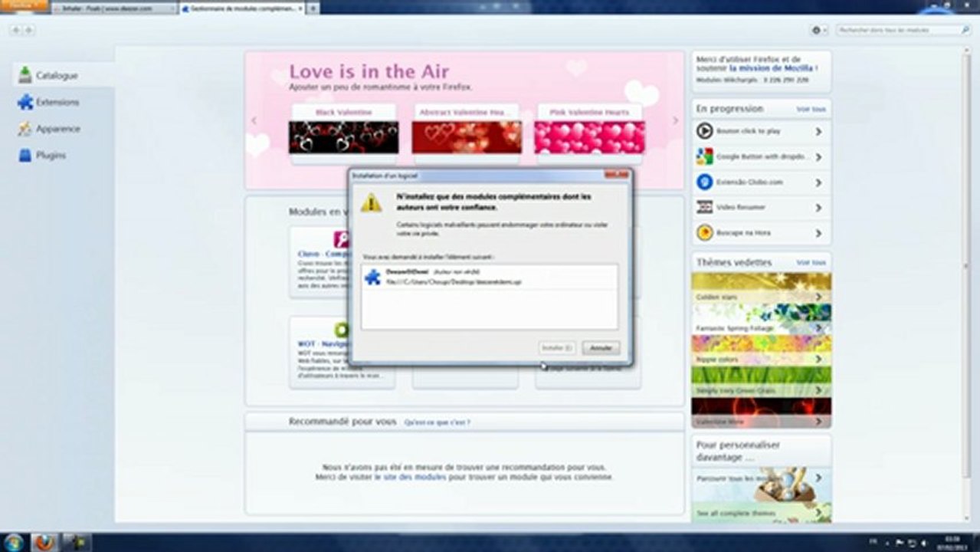Viewport: 980px width, 552px height.
Task: Expand the Extensão Clobo.com chevron
Action: point(818,182)
